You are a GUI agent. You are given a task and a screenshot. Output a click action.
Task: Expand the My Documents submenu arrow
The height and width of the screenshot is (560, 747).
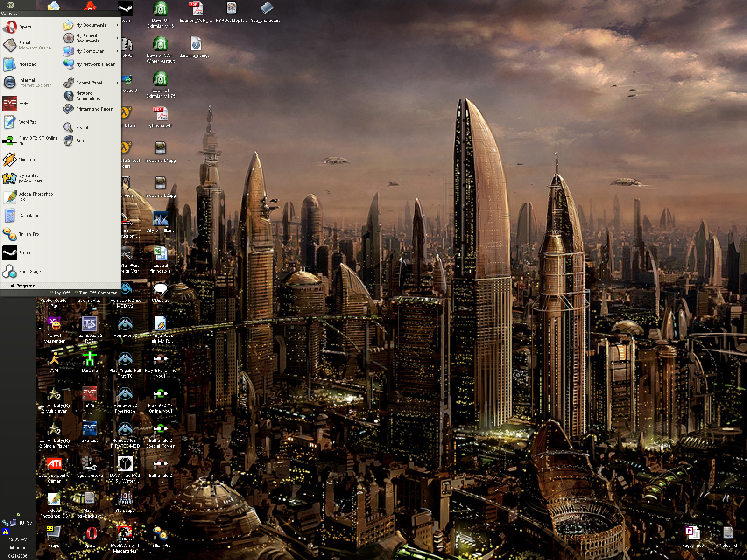coord(118,25)
